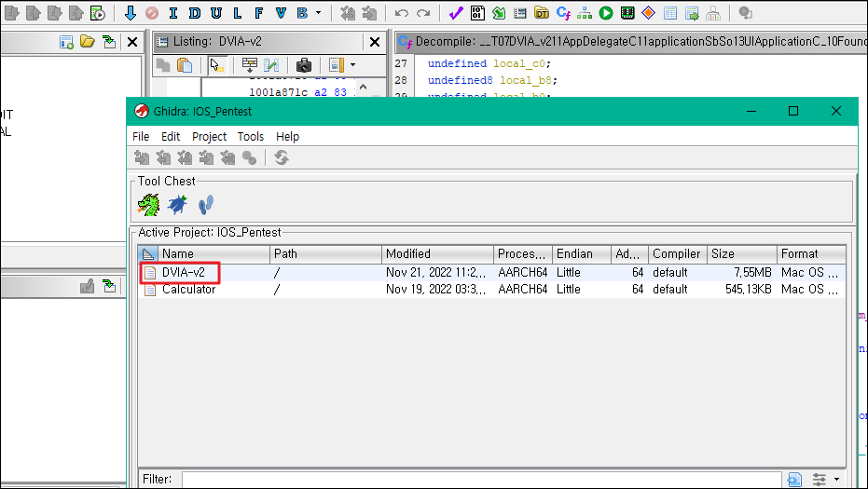The width and height of the screenshot is (868, 489).
Task: Open the function call tree hierarchy icon
Action: click(585, 13)
